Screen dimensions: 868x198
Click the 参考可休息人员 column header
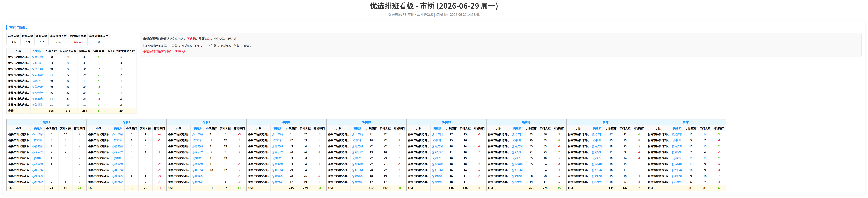tap(99, 36)
